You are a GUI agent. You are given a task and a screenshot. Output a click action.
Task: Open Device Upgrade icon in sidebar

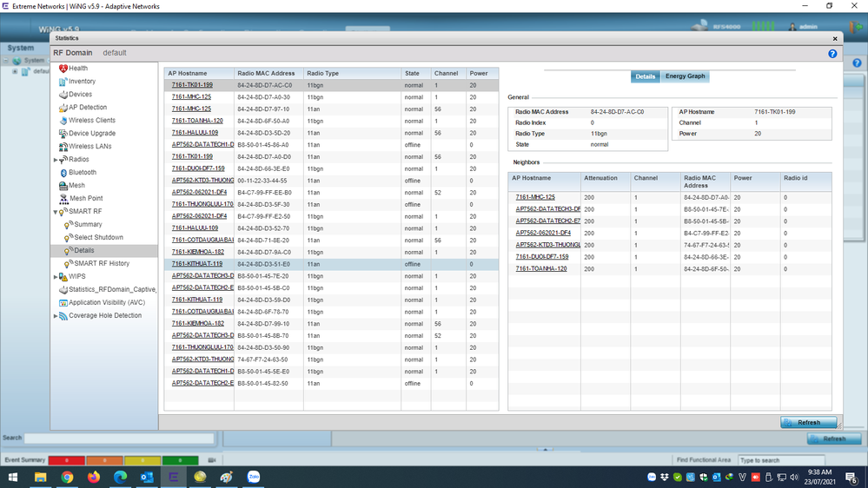pos(63,134)
